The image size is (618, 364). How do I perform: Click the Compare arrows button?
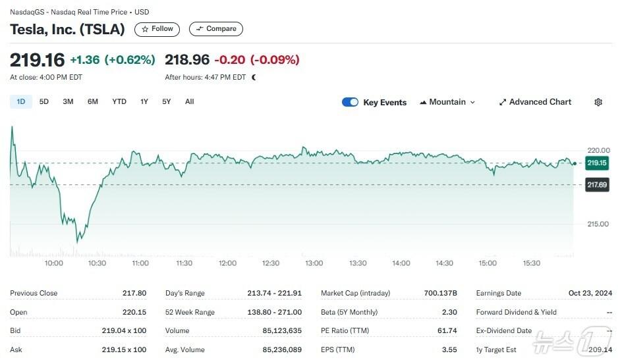(215, 29)
